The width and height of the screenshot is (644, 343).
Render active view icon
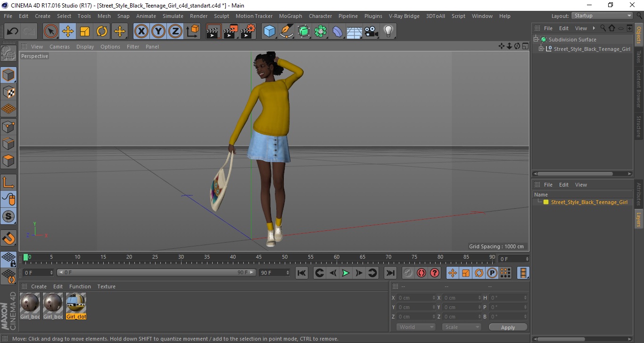[214, 32]
